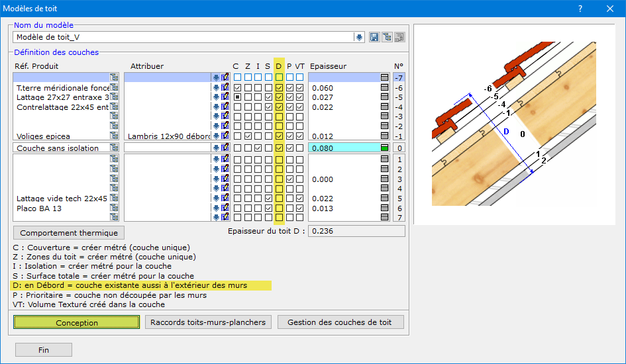Open product tree for T.terre méridionale row
This screenshot has height=364, width=626.
click(114, 87)
